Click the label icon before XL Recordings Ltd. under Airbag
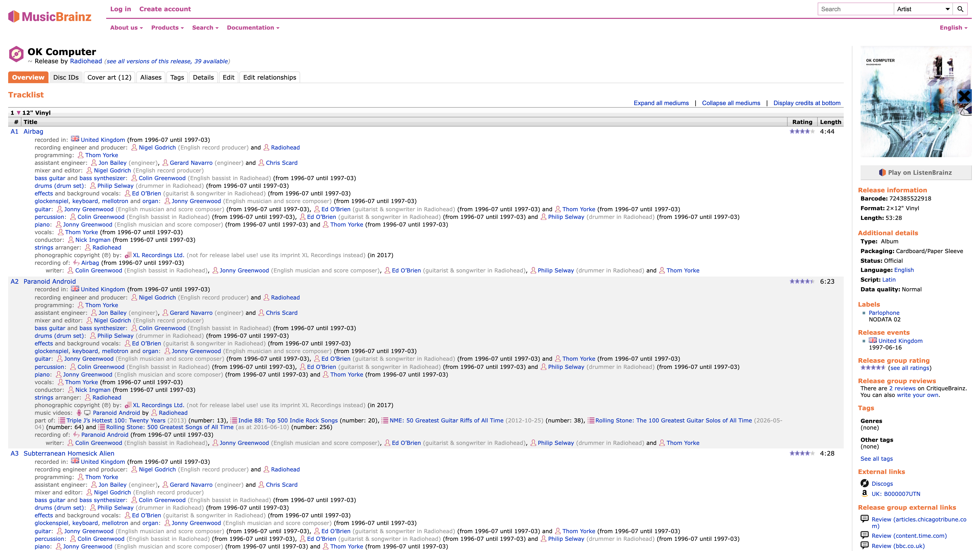The image size is (980, 551). [x=128, y=255]
